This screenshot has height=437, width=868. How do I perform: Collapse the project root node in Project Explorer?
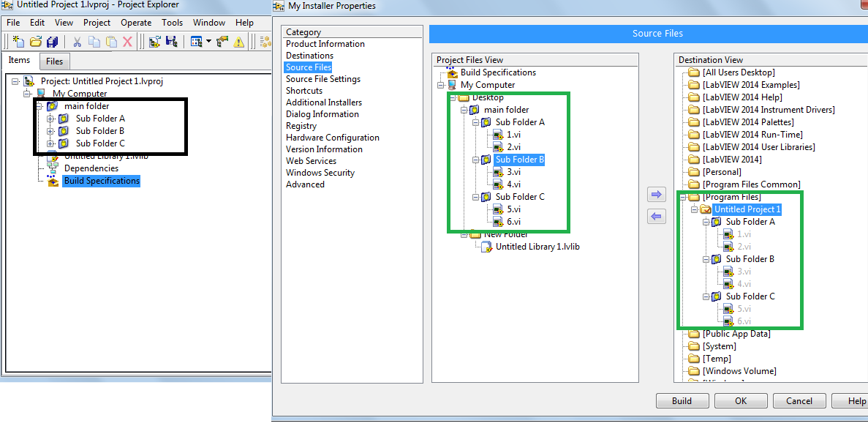point(15,81)
